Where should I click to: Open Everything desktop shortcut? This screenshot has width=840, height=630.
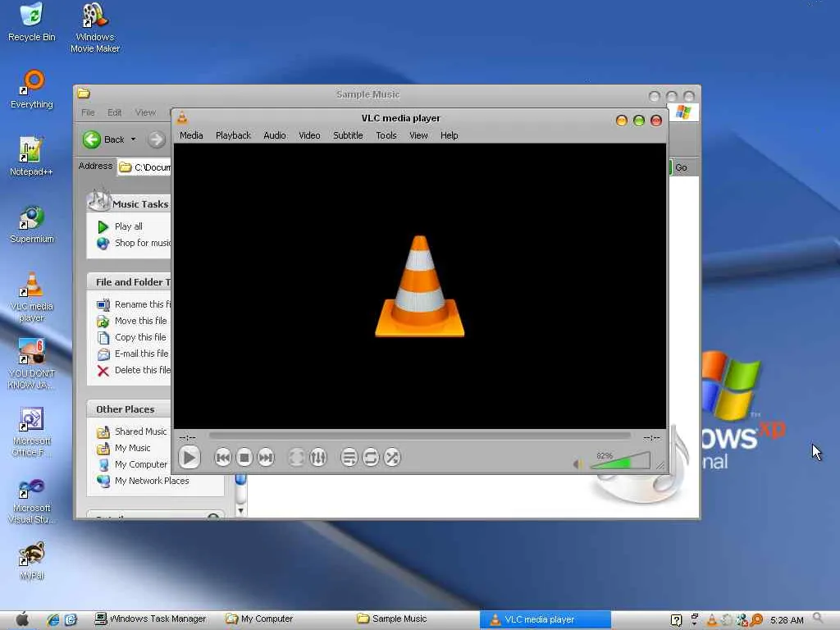(x=32, y=89)
